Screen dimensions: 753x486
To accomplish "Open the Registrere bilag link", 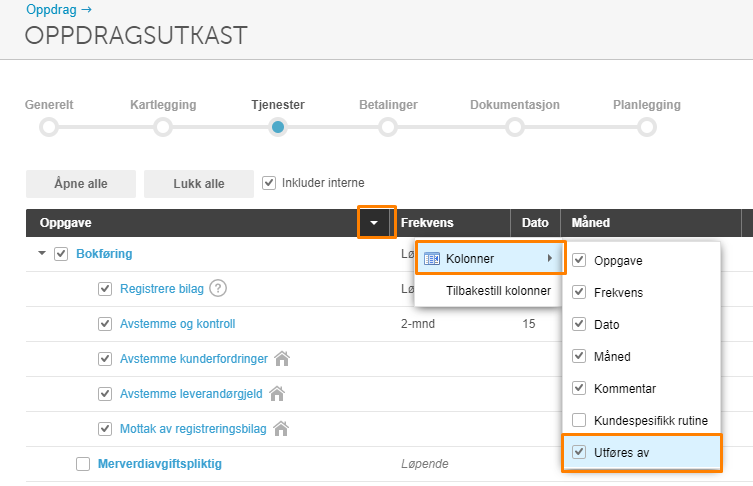I will pyautogui.click(x=162, y=289).
